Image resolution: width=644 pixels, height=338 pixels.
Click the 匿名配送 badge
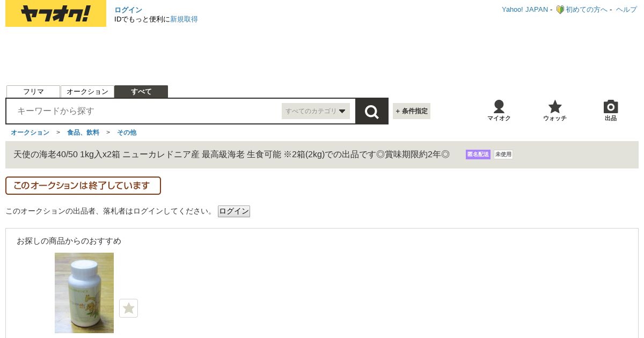(x=478, y=155)
